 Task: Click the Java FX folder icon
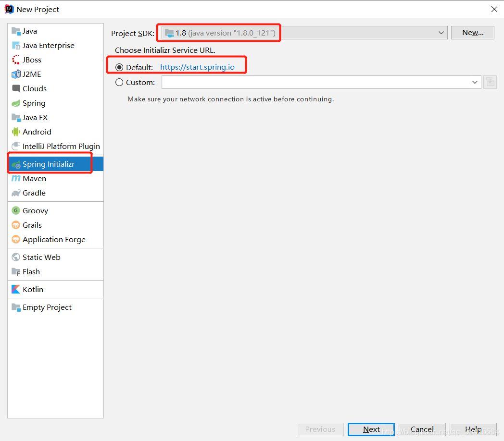pos(16,118)
